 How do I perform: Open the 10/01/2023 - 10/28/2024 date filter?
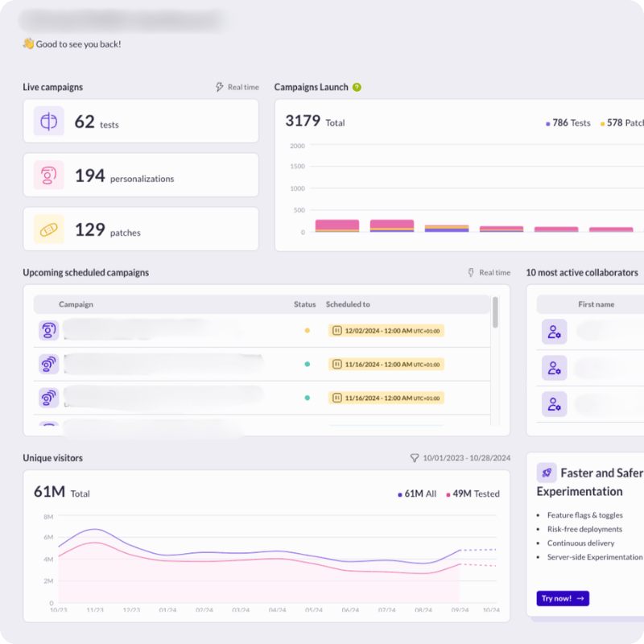click(460, 458)
